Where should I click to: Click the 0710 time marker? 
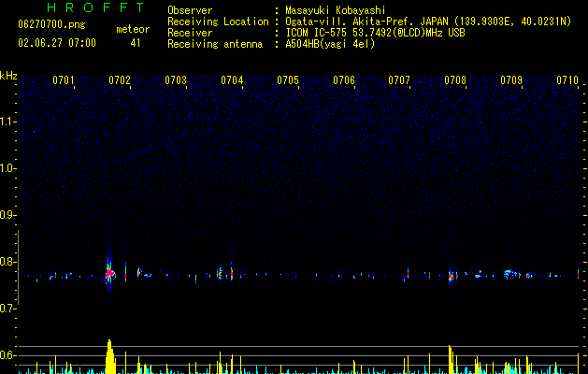(567, 80)
